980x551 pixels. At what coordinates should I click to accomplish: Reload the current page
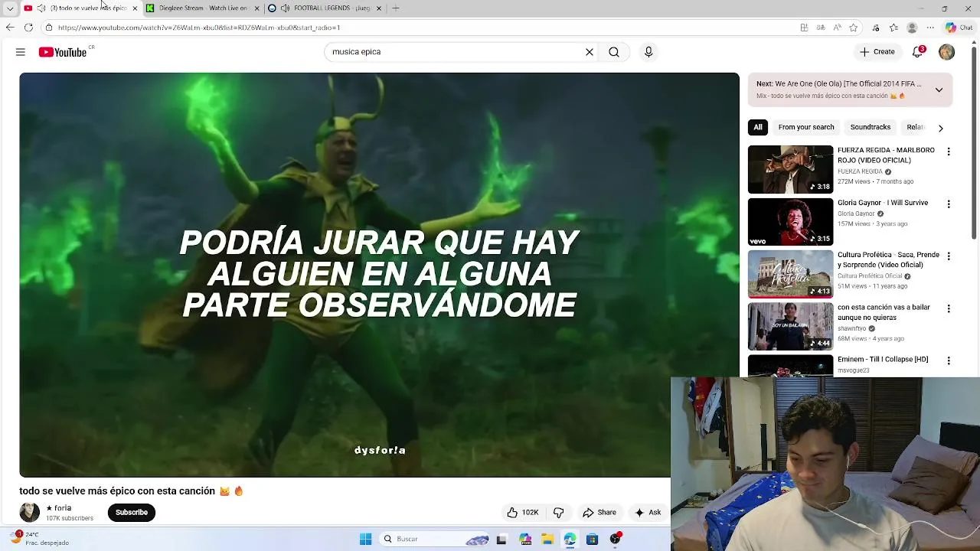28,28
